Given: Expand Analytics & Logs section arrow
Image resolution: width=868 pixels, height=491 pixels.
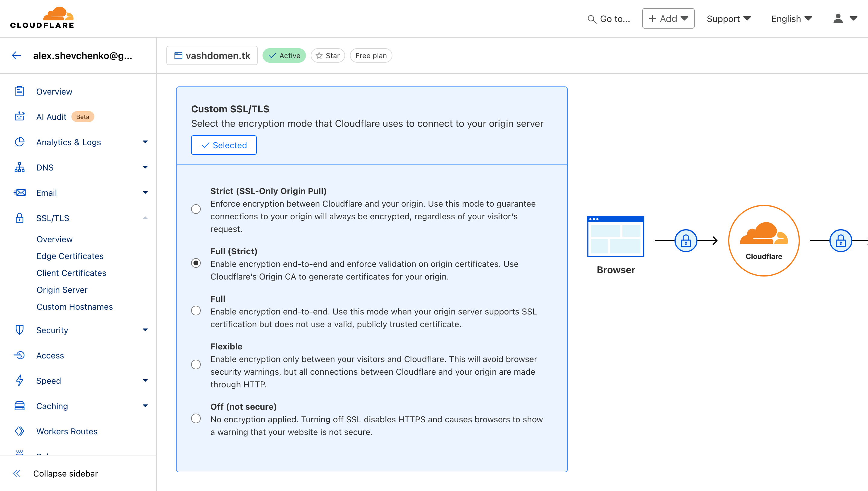Looking at the screenshot, I should (x=145, y=142).
